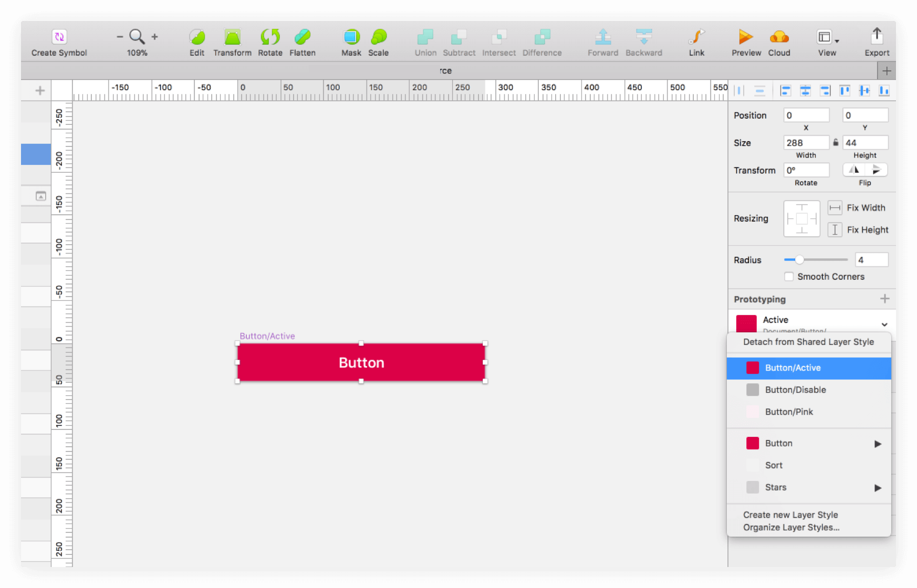Image resolution: width=917 pixels, height=588 pixels.
Task: Adjust the Radius slider handle
Action: (799, 260)
